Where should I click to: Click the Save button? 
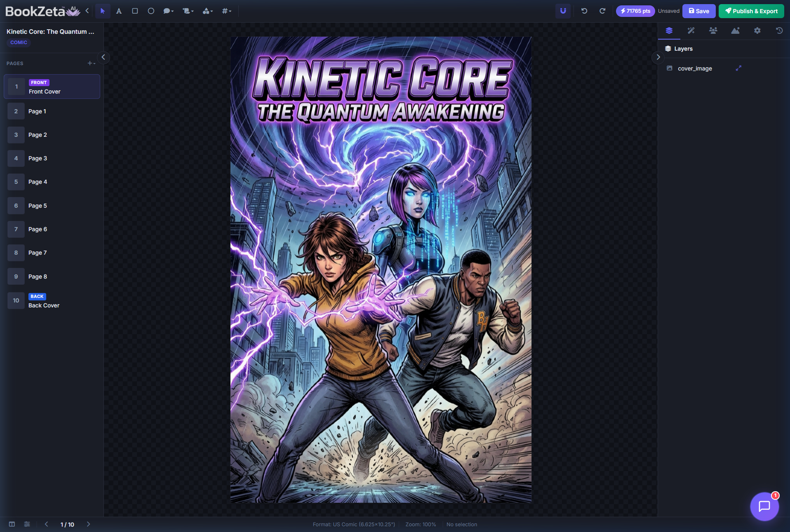coord(699,11)
